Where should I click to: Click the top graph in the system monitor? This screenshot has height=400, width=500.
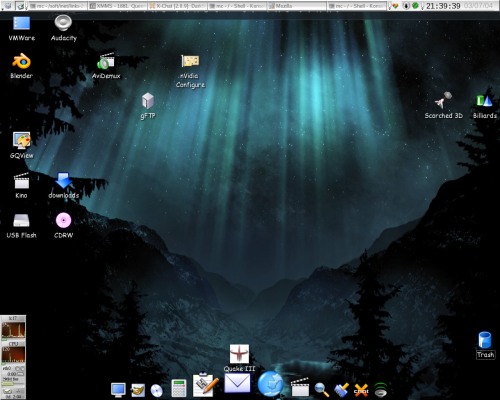point(13,330)
